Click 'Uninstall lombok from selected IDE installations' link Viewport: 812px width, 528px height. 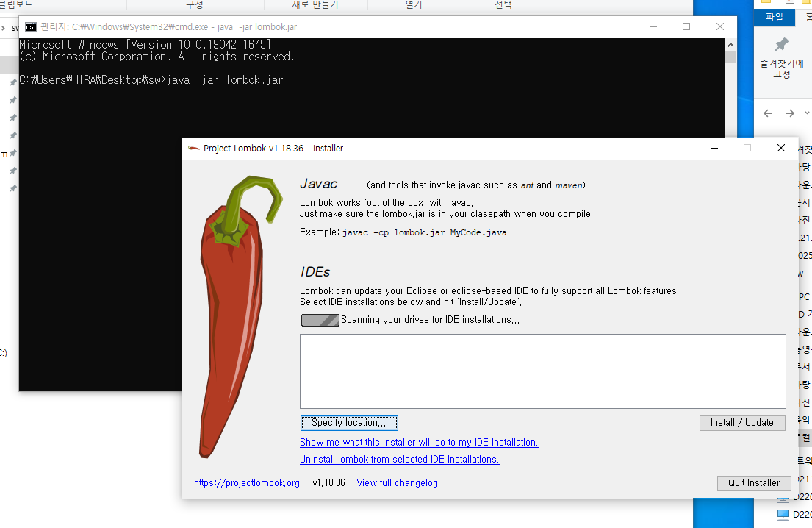[400, 460]
